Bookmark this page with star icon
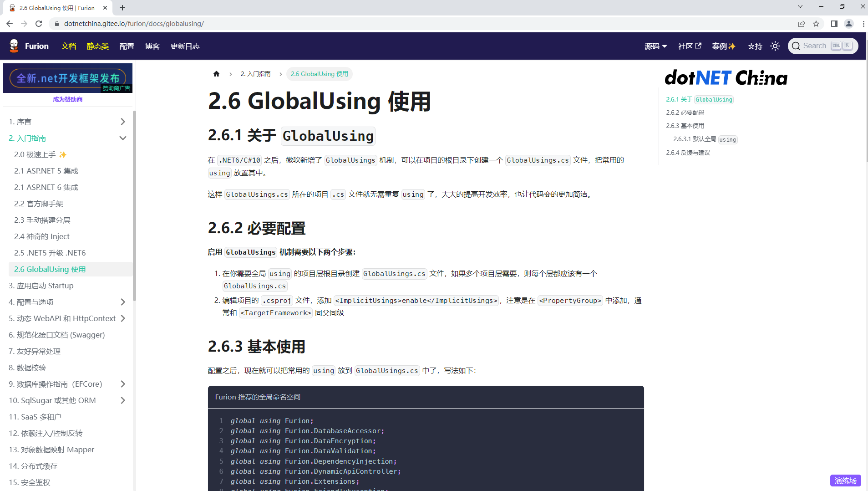 pyautogui.click(x=816, y=24)
